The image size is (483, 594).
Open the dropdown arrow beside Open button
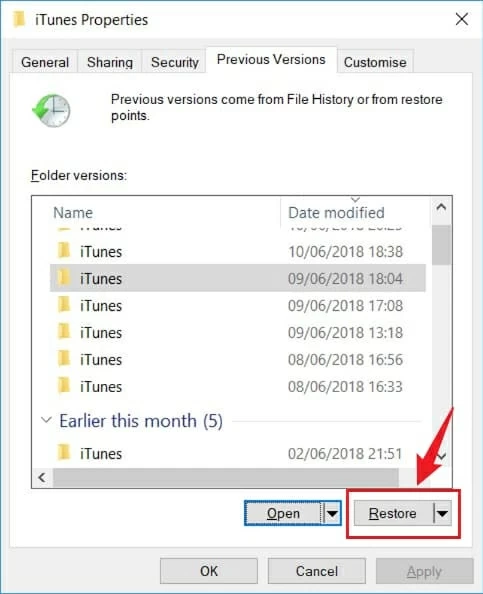[332, 513]
